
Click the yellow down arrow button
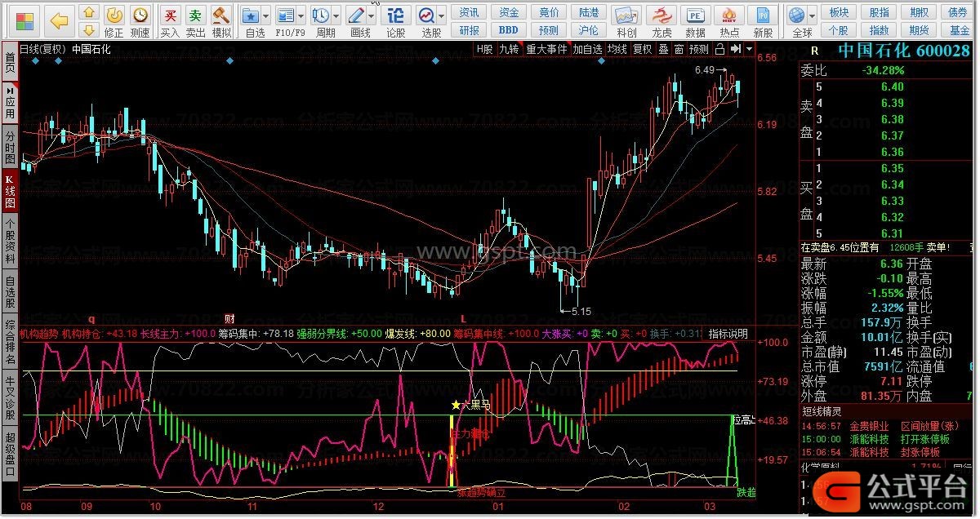point(90,30)
